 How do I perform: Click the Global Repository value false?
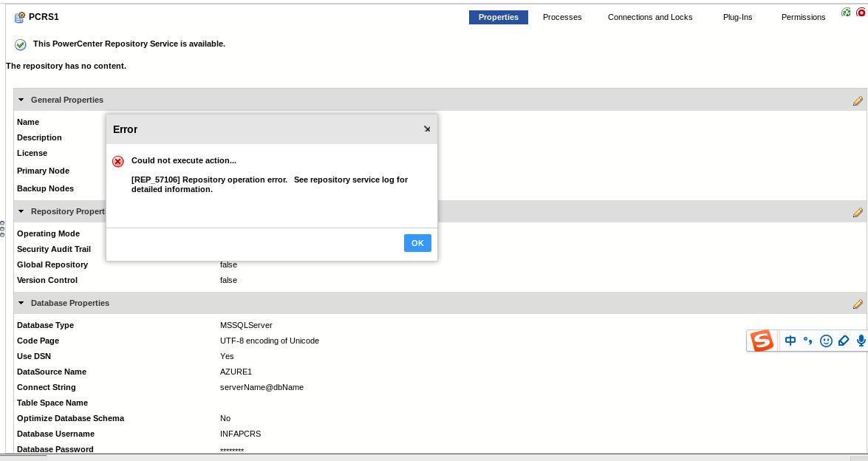[x=228, y=264]
